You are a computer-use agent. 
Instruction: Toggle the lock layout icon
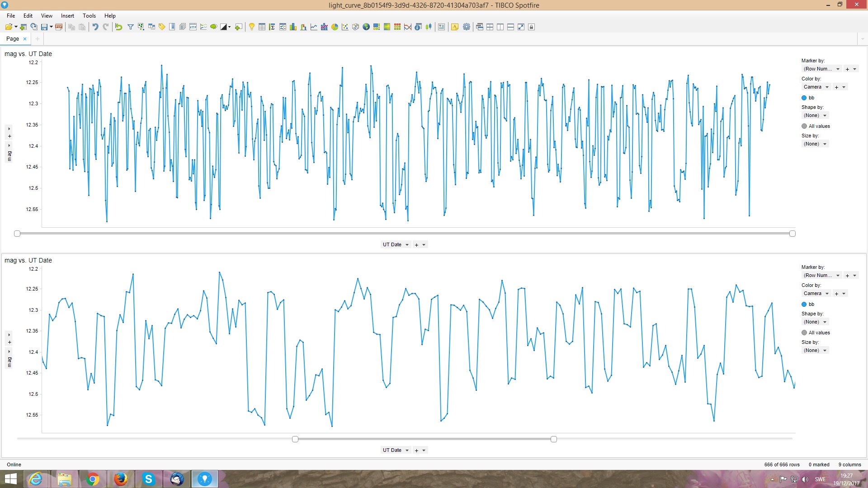532,27
